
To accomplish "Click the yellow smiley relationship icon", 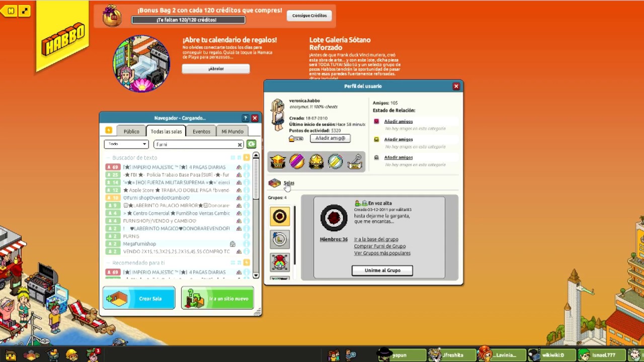I will (376, 139).
